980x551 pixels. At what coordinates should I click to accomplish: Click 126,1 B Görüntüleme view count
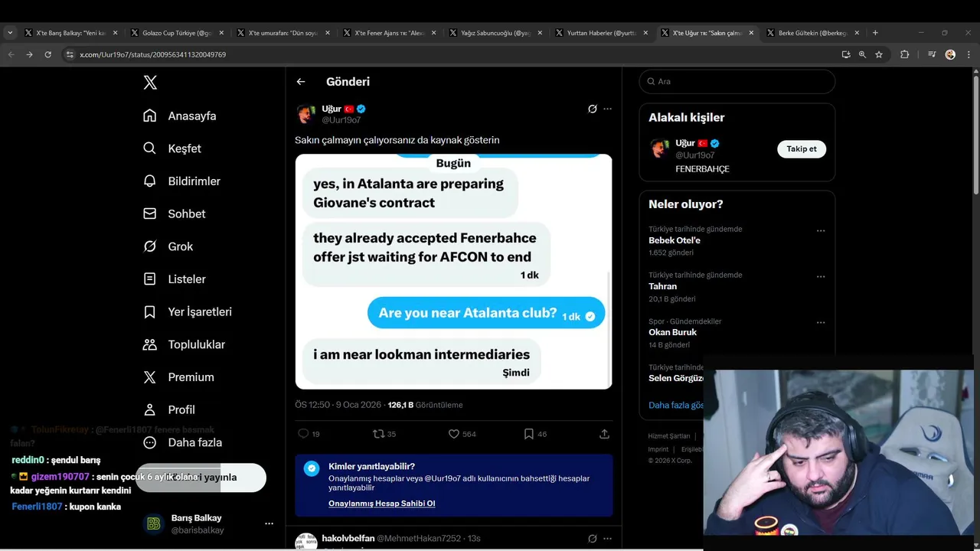click(425, 405)
